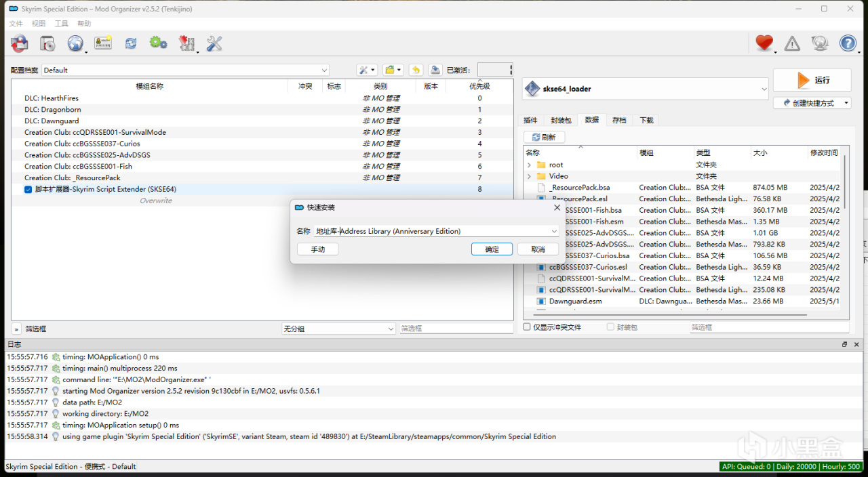Click the 手动 button in dialog

tap(318, 249)
